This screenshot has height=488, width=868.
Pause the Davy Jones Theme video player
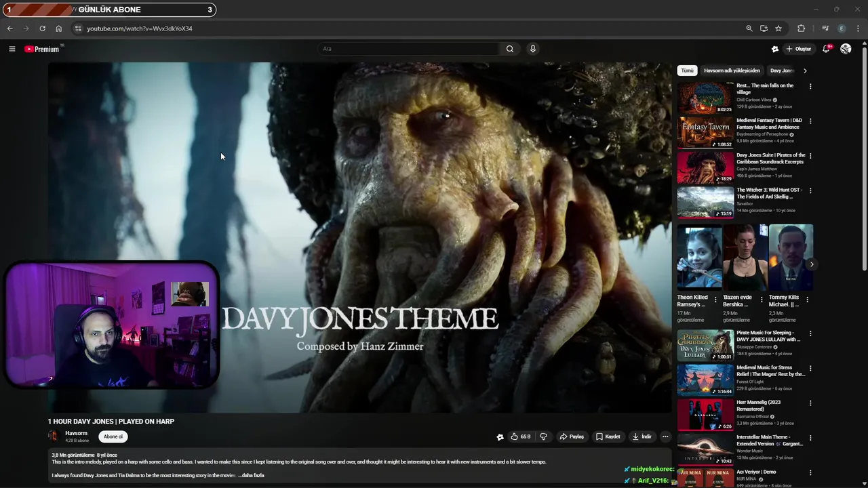pos(359,237)
